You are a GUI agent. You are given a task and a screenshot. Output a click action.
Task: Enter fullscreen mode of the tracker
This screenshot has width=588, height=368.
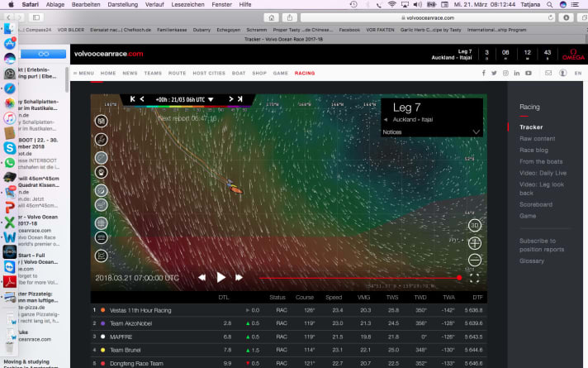474,278
